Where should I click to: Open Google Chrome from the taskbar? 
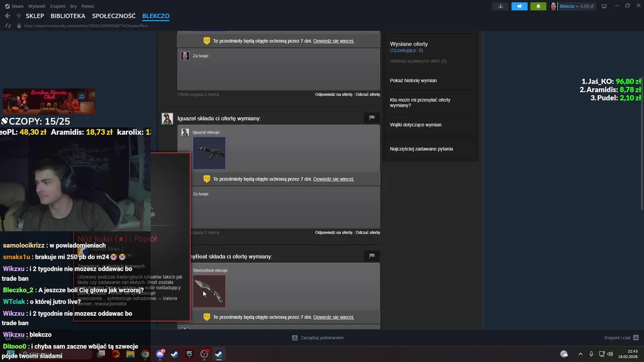click(x=145, y=354)
